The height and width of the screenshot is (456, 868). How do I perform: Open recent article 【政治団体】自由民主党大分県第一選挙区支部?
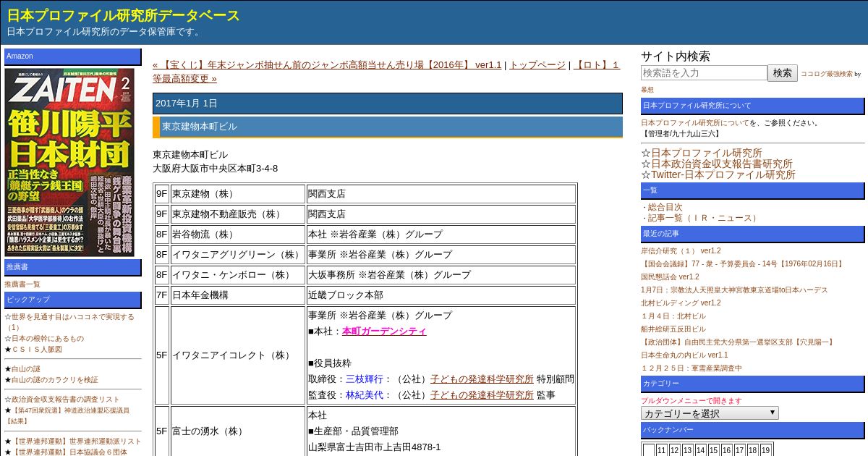coord(739,342)
